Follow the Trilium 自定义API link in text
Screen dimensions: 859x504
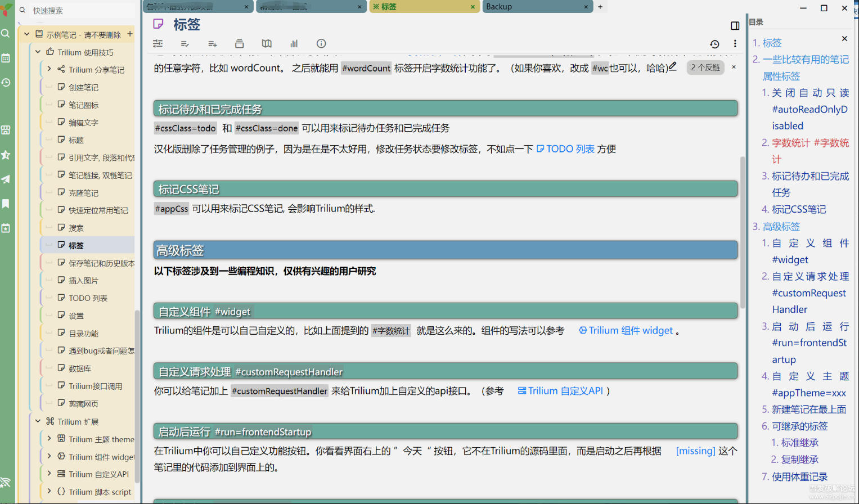tap(560, 391)
